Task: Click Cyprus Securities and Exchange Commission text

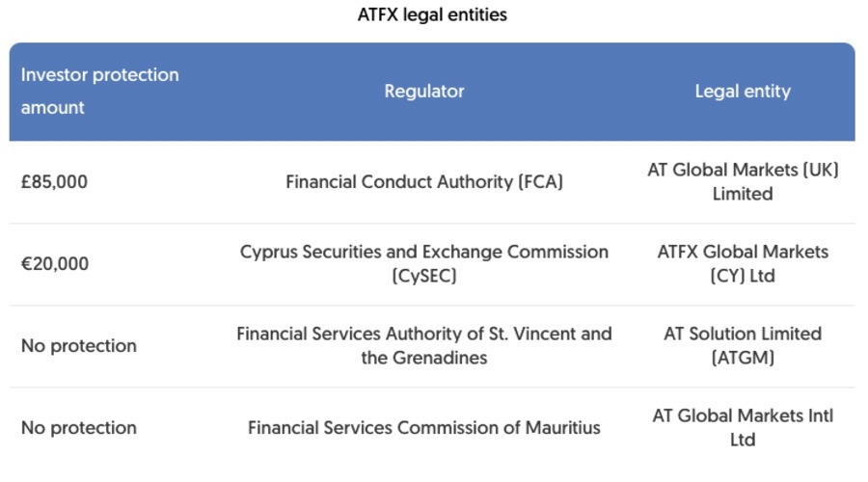Action: click(424, 252)
